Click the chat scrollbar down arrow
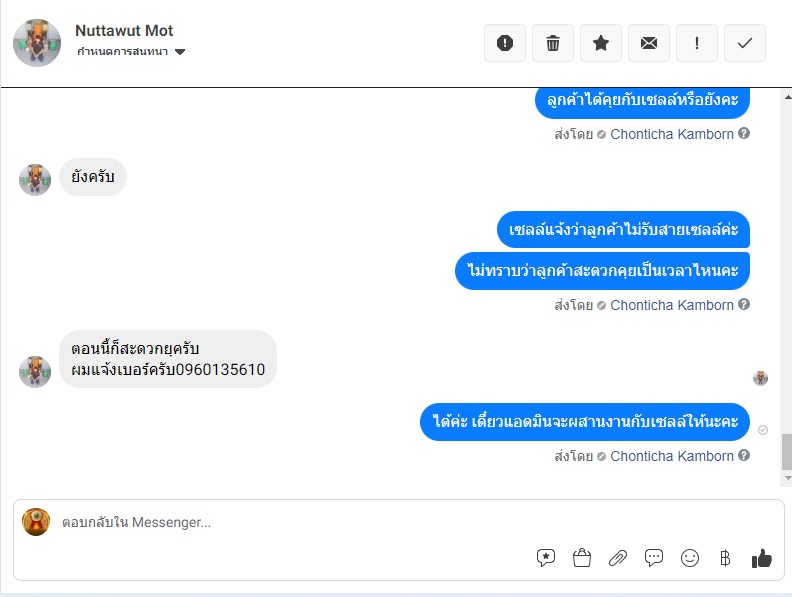 [x=787, y=478]
